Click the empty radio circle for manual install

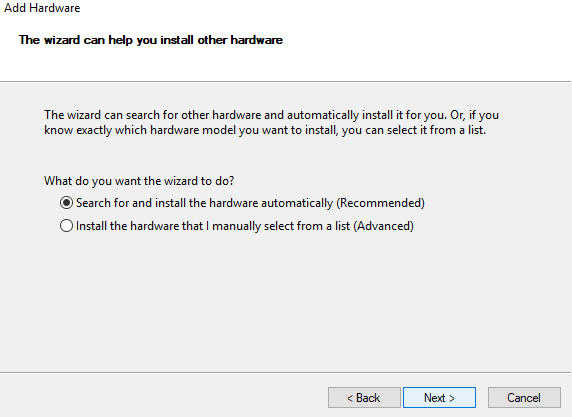(x=66, y=226)
